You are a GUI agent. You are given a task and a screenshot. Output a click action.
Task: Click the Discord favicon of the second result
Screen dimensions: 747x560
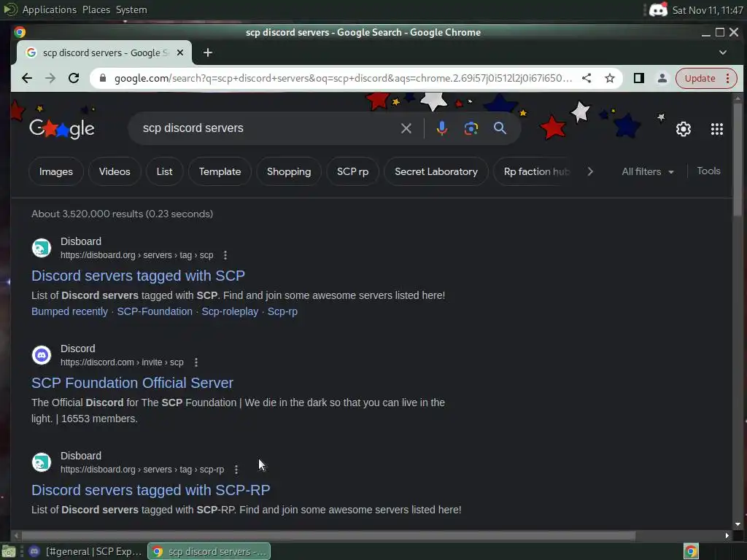click(x=42, y=355)
